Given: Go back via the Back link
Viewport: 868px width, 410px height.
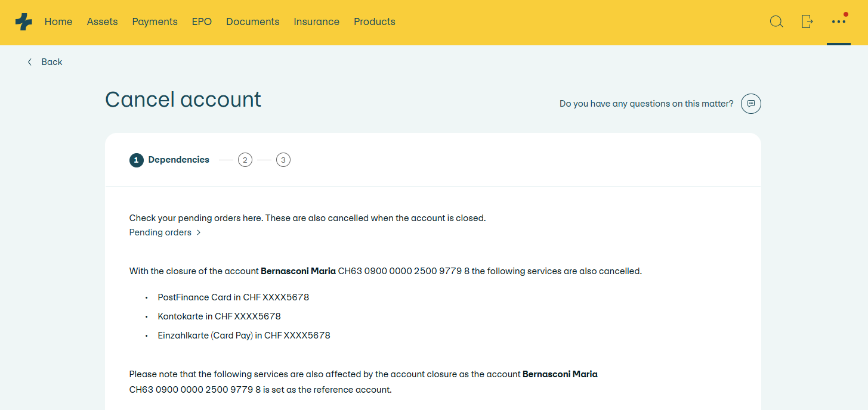Looking at the screenshot, I should (x=52, y=62).
